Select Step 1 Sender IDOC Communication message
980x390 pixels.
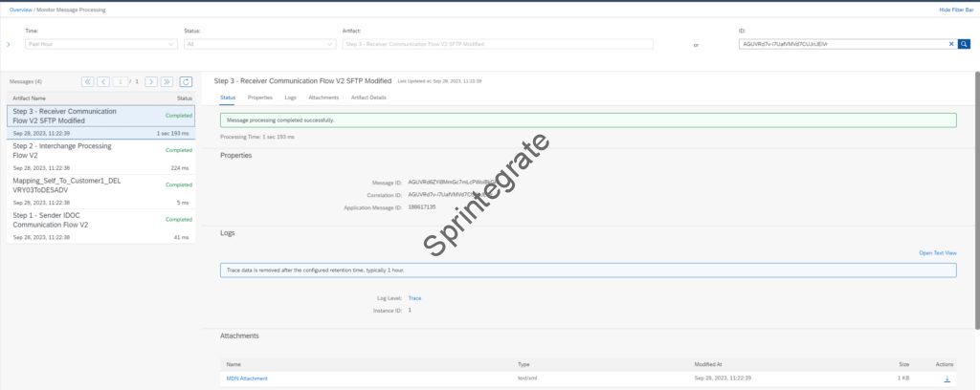click(x=101, y=226)
